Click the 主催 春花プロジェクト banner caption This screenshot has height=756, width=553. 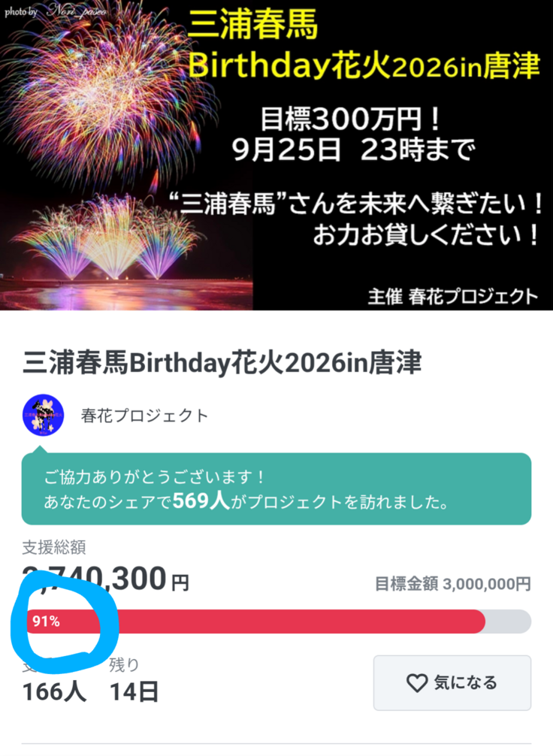[453, 296]
